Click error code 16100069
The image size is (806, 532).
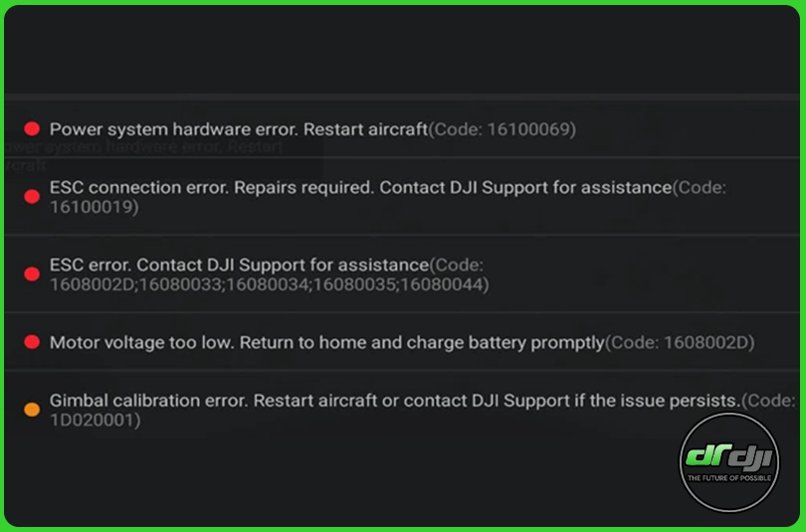pyautogui.click(x=529, y=129)
